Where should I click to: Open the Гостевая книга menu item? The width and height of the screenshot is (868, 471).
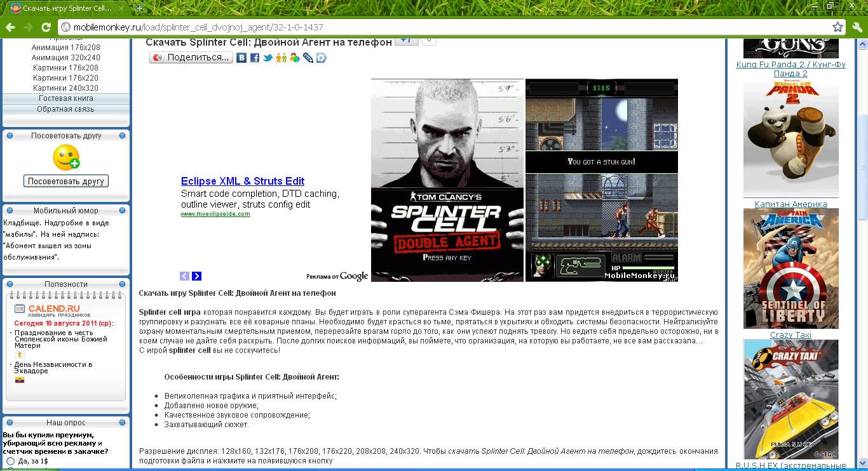pyautogui.click(x=66, y=98)
